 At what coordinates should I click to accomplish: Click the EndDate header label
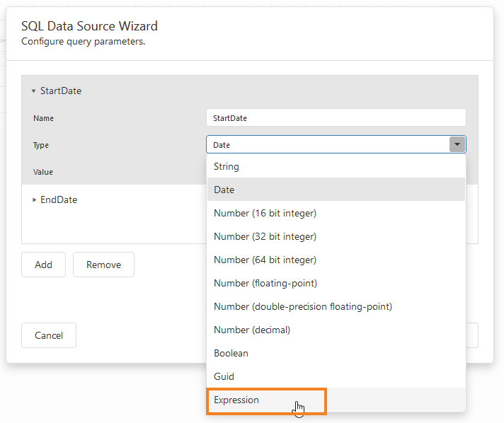pyautogui.click(x=59, y=199)
